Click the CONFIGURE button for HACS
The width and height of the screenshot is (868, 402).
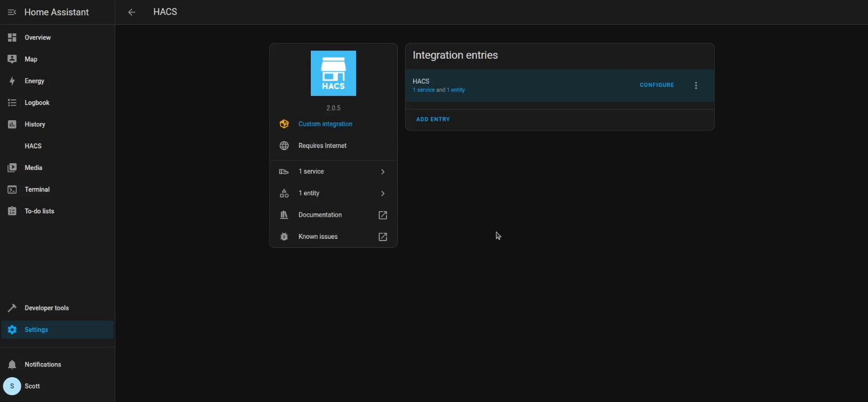657,85
